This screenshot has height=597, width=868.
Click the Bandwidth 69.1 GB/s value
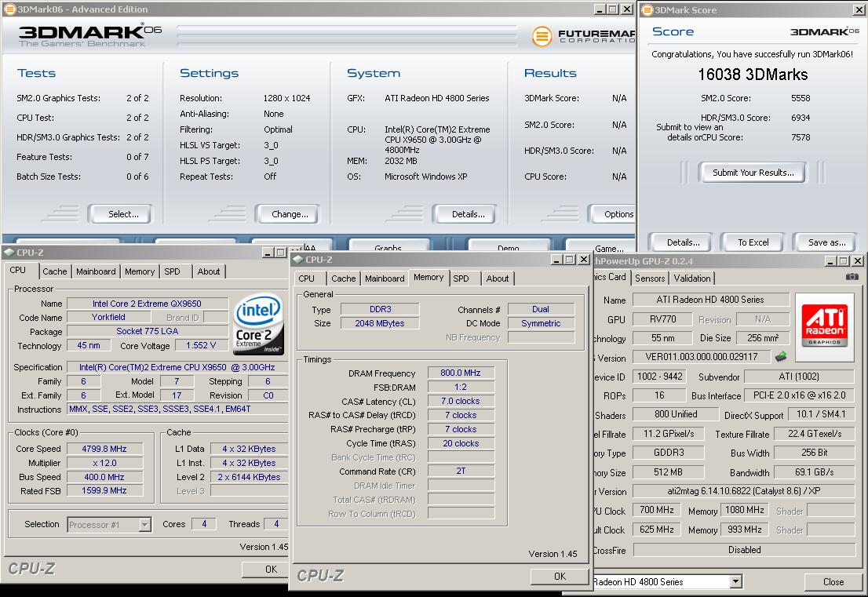[814, 472]
